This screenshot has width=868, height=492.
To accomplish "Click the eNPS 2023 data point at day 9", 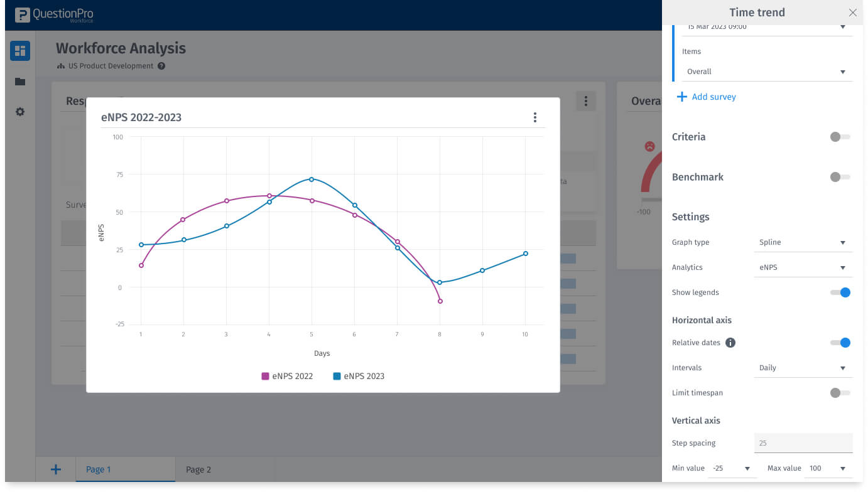I will [x=482, y=270].
